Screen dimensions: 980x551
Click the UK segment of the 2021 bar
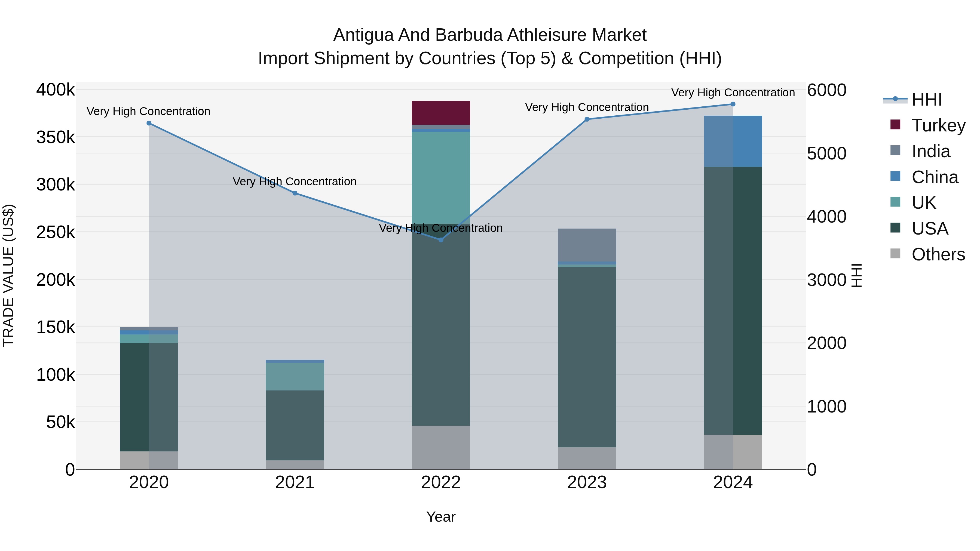(295, 377)
